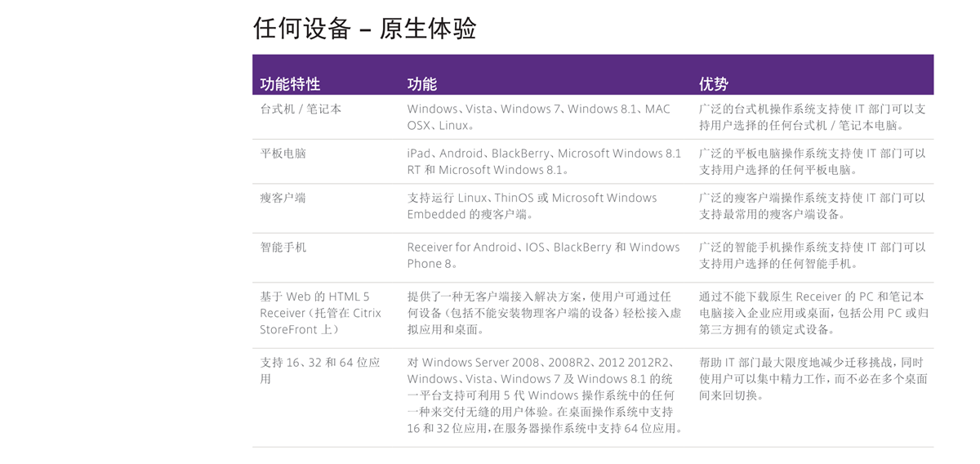Click the 广泛的瘦客户端操作系统支持 advantage cell

(x=813, y=206)
